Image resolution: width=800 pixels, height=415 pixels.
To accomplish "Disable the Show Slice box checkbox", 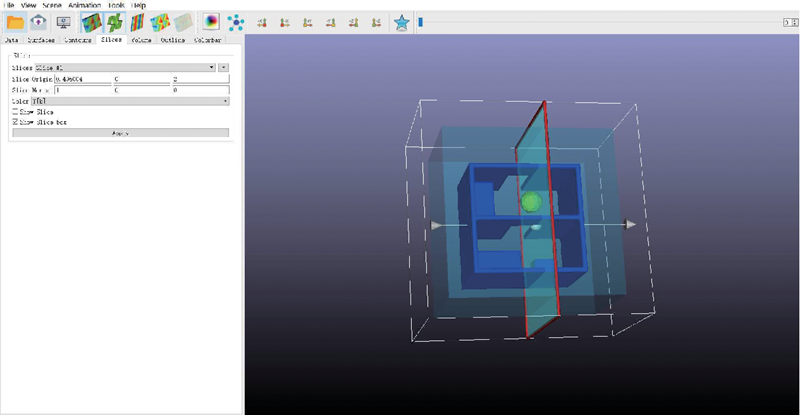I will pos(15,122).
